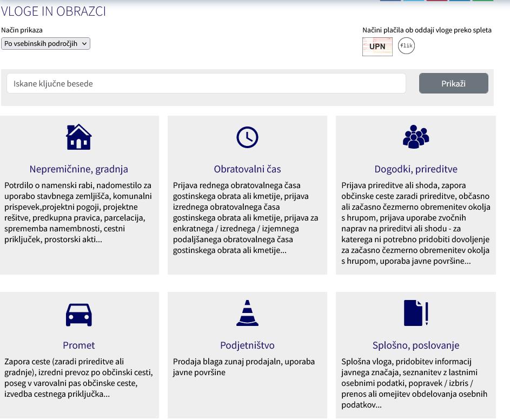Click the UPN payment method icon
The image size is (510, 420).
377,46
